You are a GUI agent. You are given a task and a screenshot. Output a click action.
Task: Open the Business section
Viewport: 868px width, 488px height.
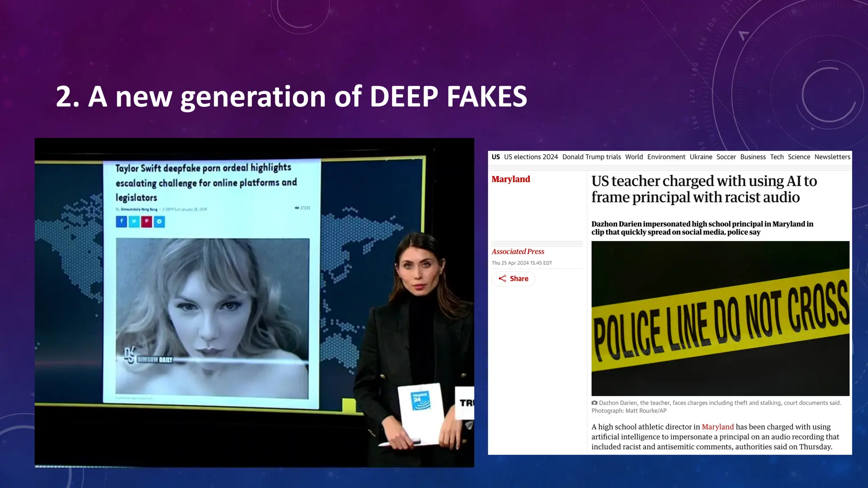(x=753, y=157)
